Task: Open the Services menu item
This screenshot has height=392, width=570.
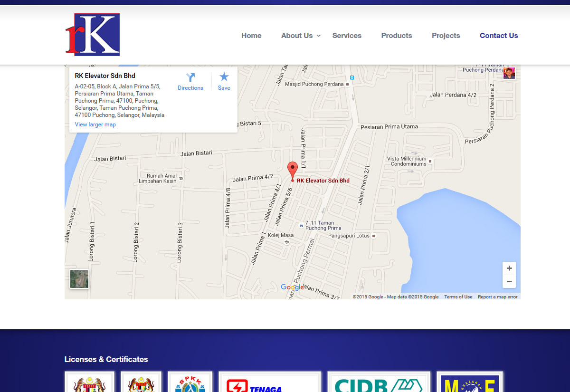Action: click(347, 36)
